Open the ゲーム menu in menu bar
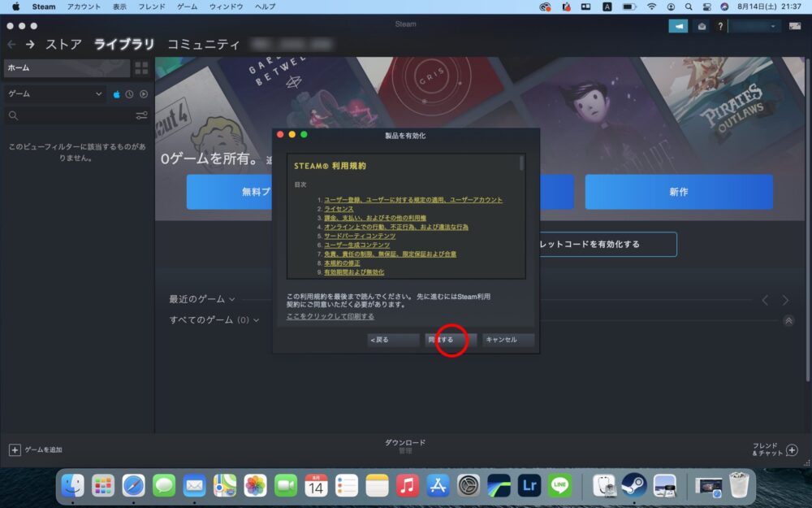This screenshot has height=508, width=812. (187, 7)
